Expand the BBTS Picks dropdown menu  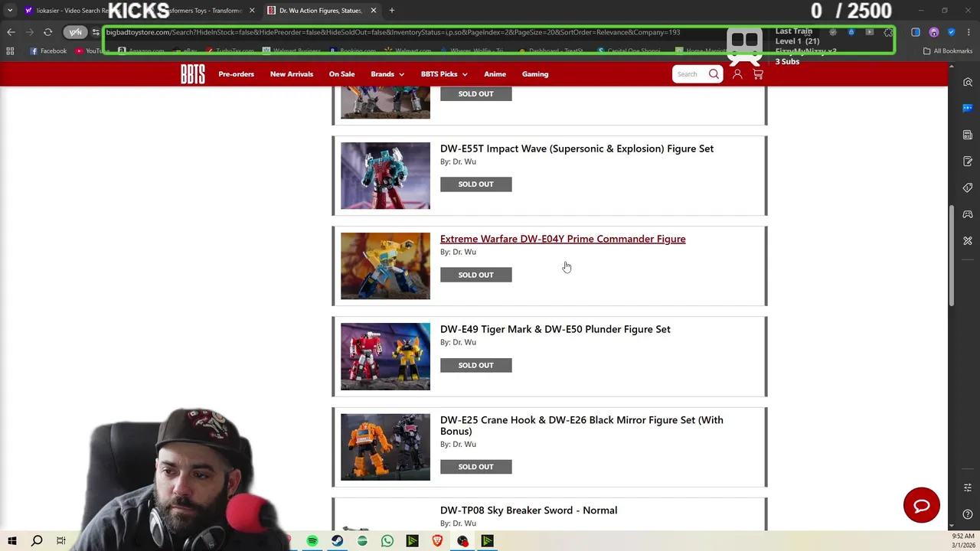[x=444, y=74]
